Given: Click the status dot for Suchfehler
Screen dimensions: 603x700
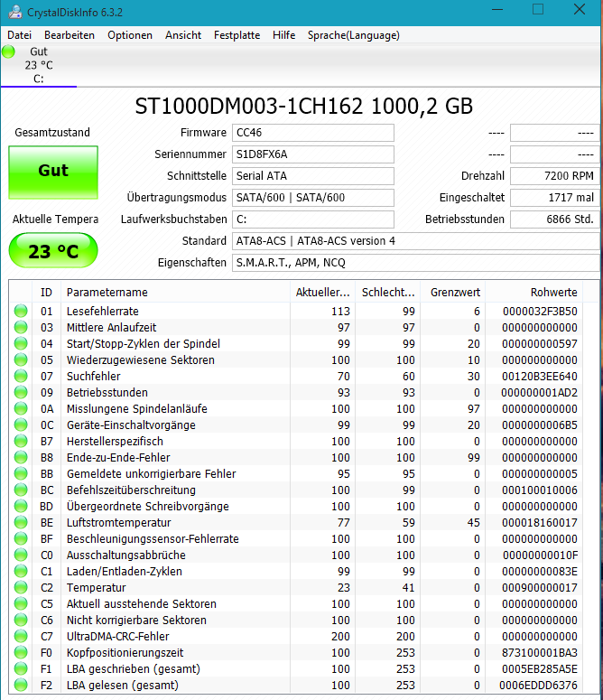Looking at the screenshot, I should [x=21, y=376].
